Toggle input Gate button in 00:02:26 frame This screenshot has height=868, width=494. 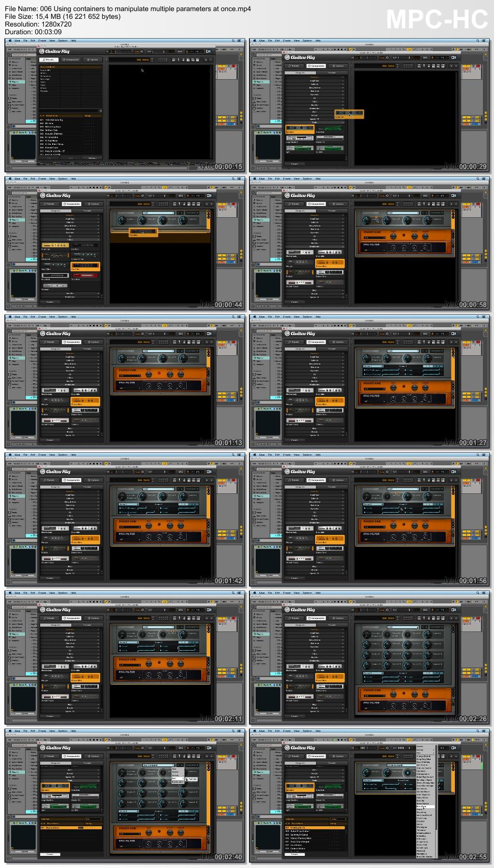(382, 610)
